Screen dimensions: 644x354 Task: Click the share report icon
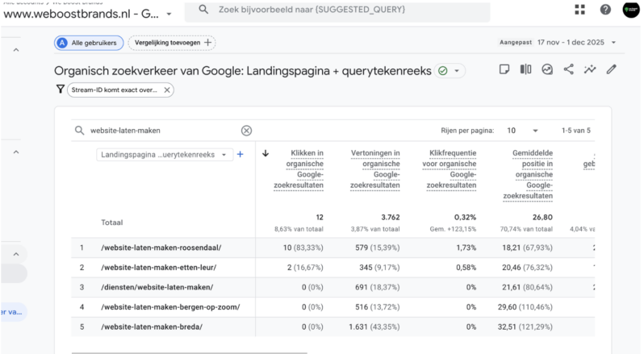569,69
